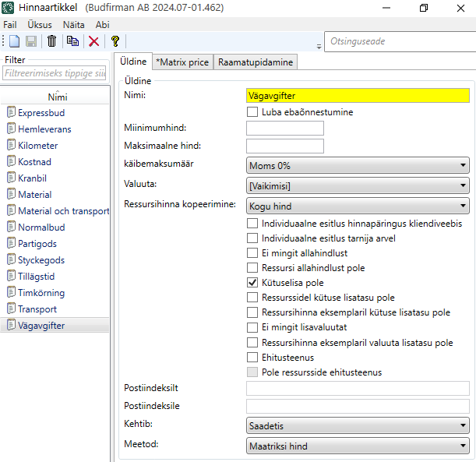Open the käibemaksumäär Moms 0% dropdown
476x462 pixels.
coord(358,165)
